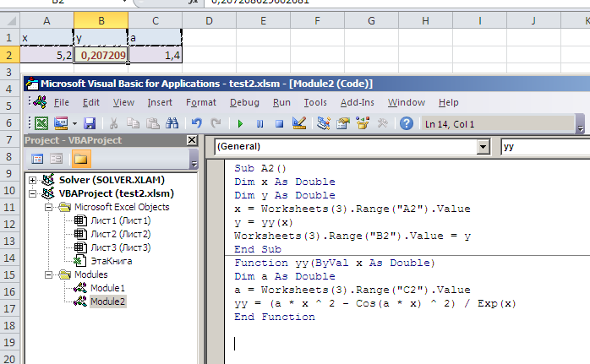The height and width of the screenshot is (364, 590).
Task: Open the View menu
Action: coord(123,102)
